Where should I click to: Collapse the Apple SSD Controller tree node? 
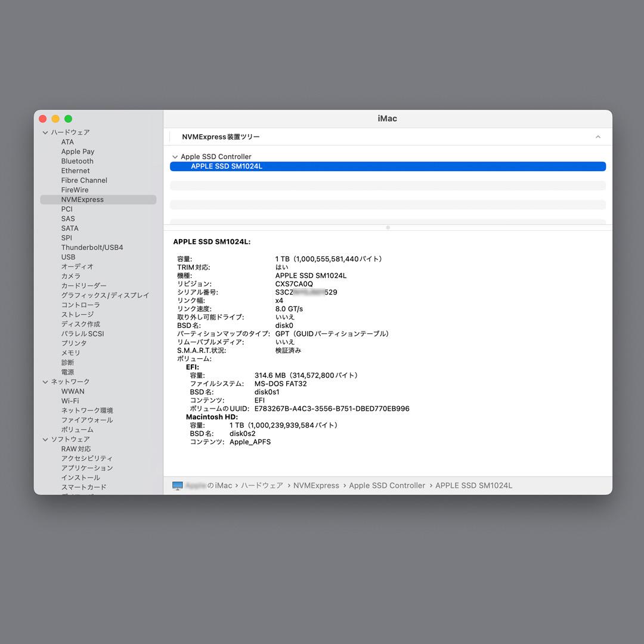(x=175, y=157)
